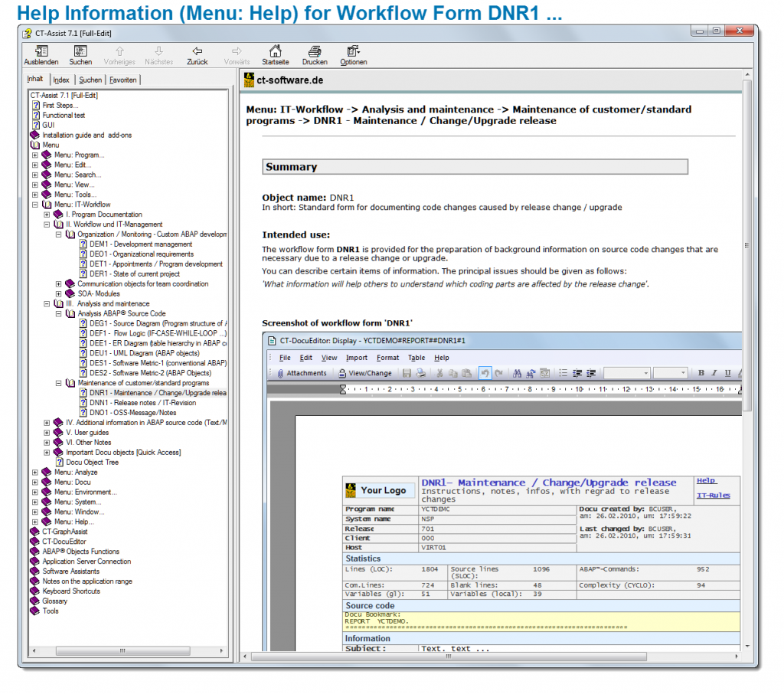Switch to the Favoriten tab

click(x=122, y=80)
